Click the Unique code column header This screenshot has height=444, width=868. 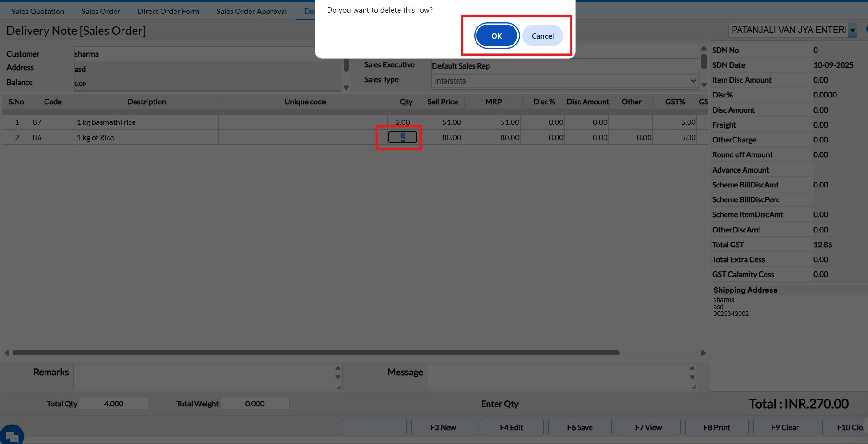[x=305, y=102]
